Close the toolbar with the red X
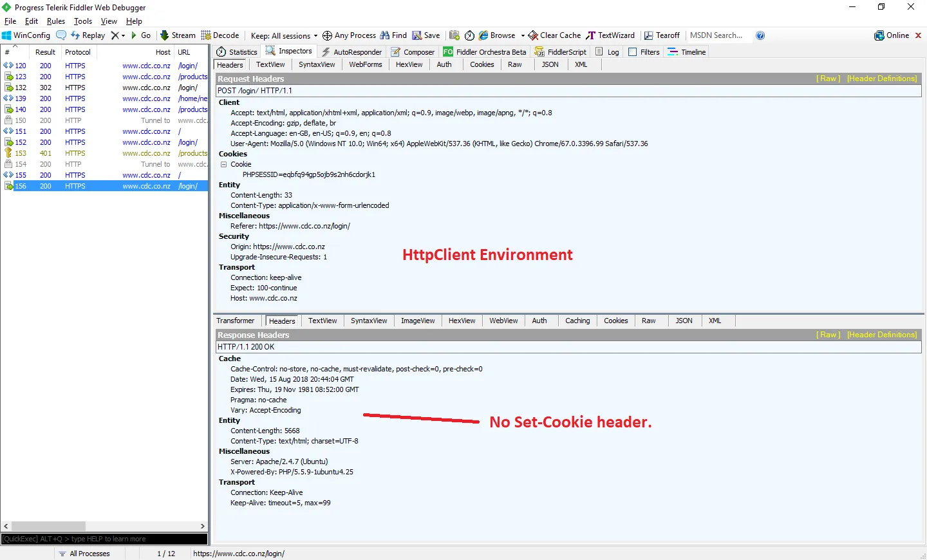The image size is (927, 560). pyautogui.click(x=919, y=35)
